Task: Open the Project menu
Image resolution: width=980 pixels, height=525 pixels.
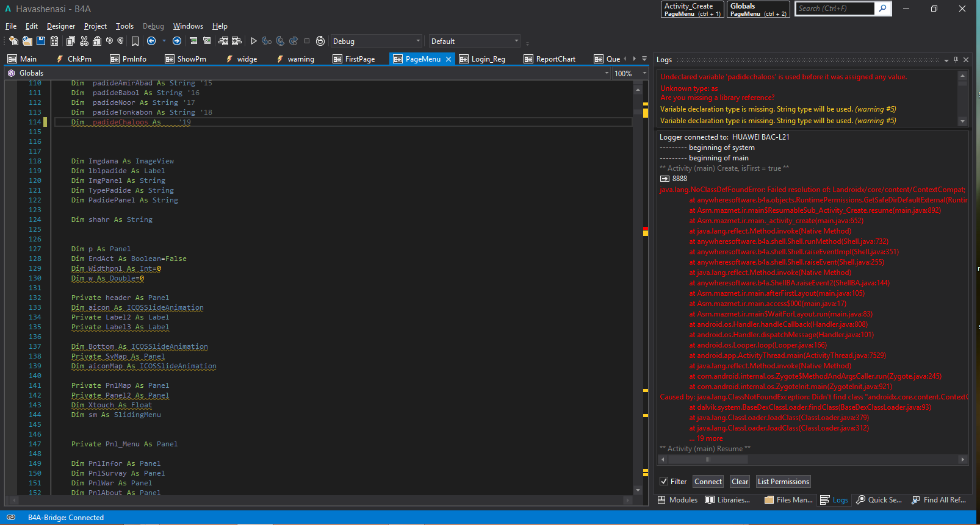Action: click(x=95, y=26)
